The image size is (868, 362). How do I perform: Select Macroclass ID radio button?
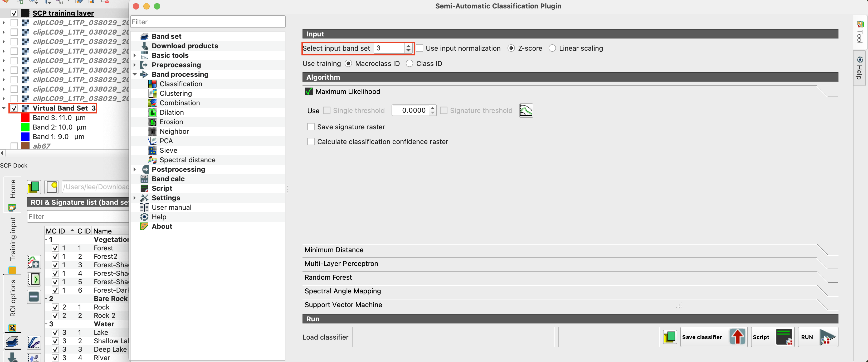click(x=348, y=63)
